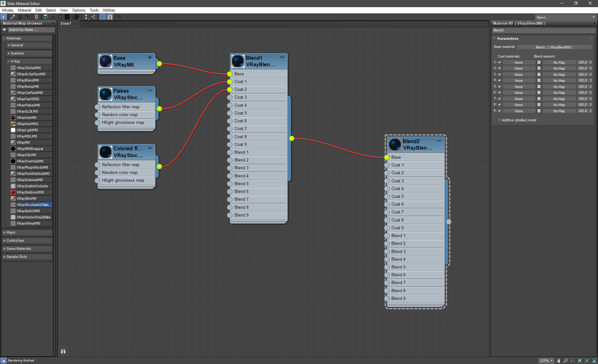Click Base material Blend1 button
This screenshot has height=364, width=598.
pos(554,47)
